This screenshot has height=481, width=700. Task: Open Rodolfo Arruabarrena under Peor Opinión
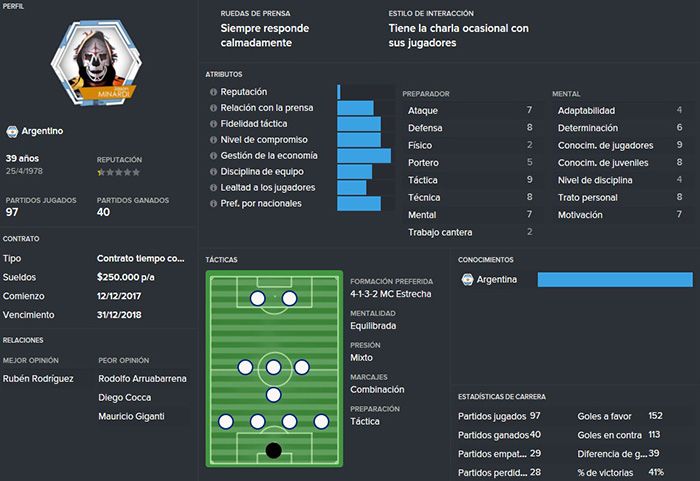pyautogui.click(x=142, y=379)
